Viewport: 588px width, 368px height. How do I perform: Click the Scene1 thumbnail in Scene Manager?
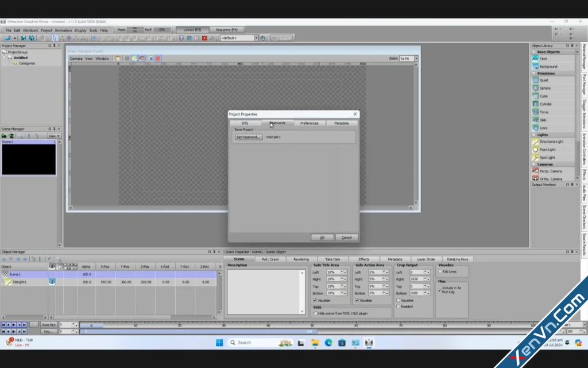pyautogui.click(x=29, y=160)
